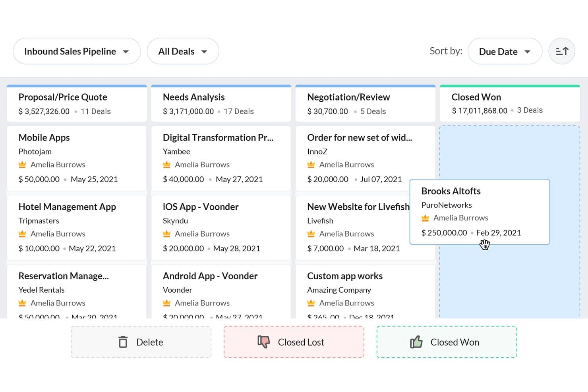Click crown icon on Brooks Altofts card
The height and width of the screenshot is (392, 588).
[x=425, y=218]
